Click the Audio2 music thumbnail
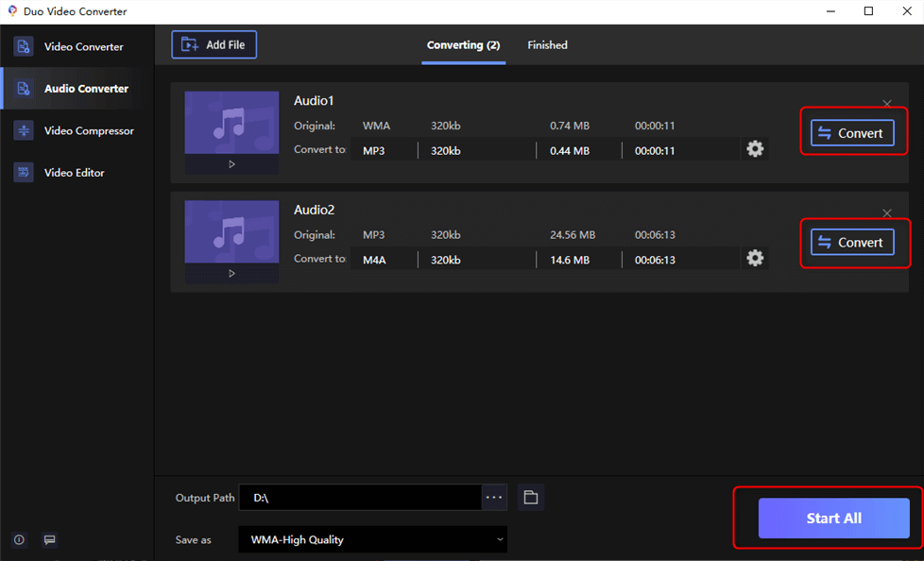Image resolution: width=924 pixels, height=561 pixels. point(231,232)
